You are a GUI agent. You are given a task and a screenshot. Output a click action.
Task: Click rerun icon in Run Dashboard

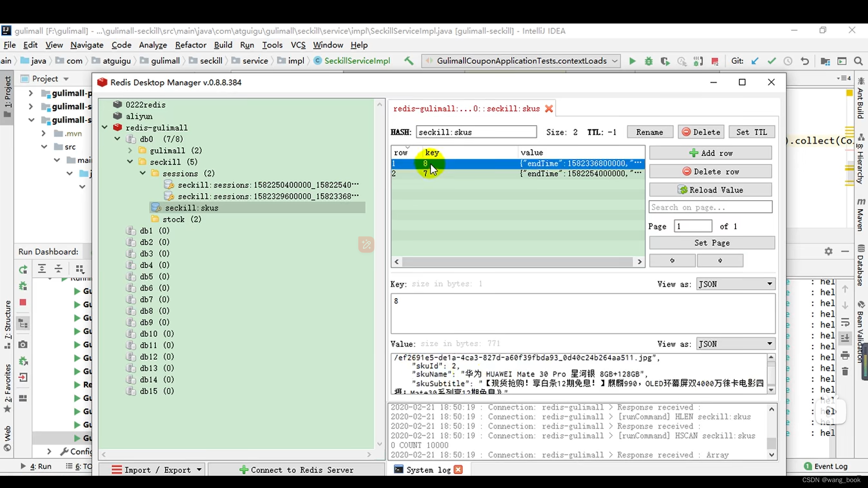(23, 270)
